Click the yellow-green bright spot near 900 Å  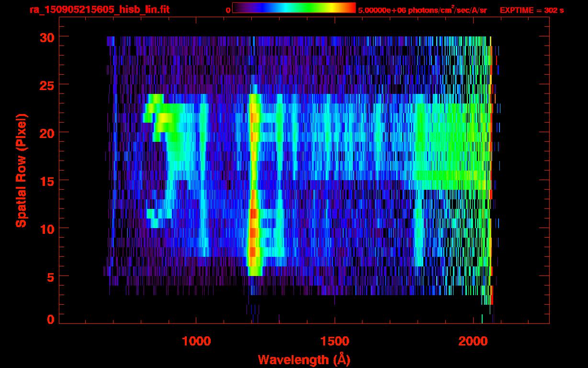[164, 117]
